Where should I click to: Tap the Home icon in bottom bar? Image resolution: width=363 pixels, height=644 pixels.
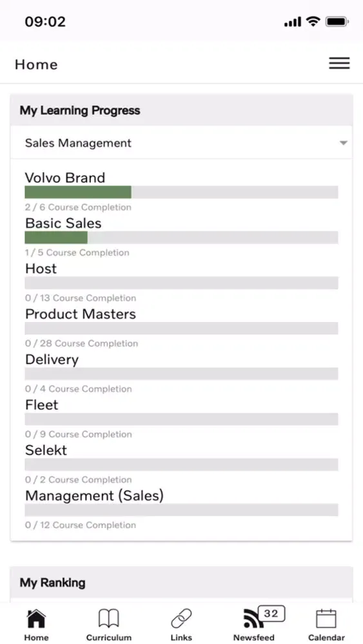click(x=36, y=618)
